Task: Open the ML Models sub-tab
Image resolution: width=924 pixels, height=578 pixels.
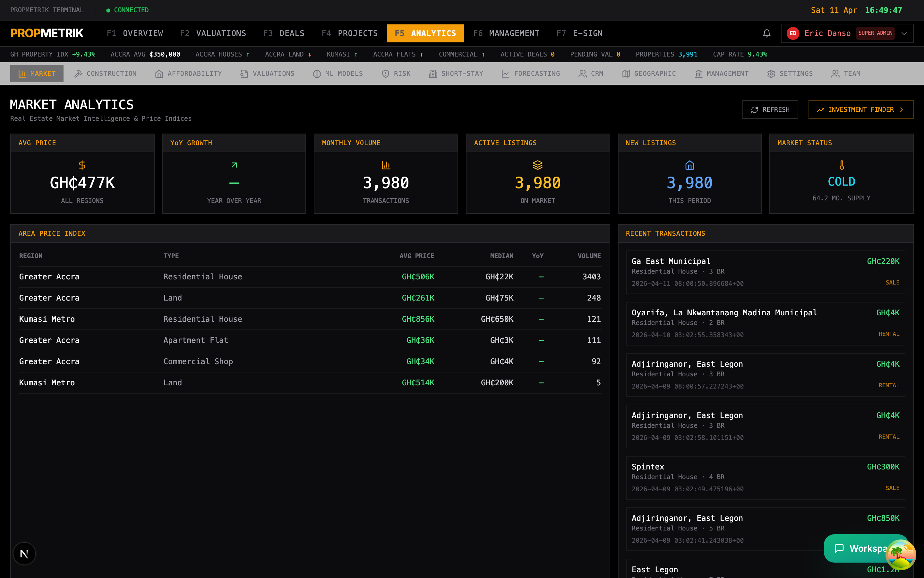Action: (338, 74)
